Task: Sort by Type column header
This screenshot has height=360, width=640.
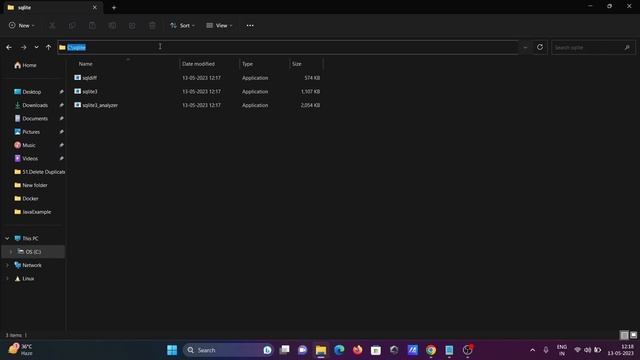Action: point(247,64)
